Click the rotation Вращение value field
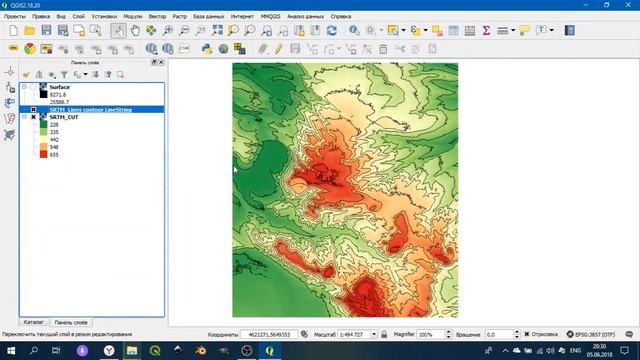The height and width of the screenshot is (360, 640). (498, 334)
